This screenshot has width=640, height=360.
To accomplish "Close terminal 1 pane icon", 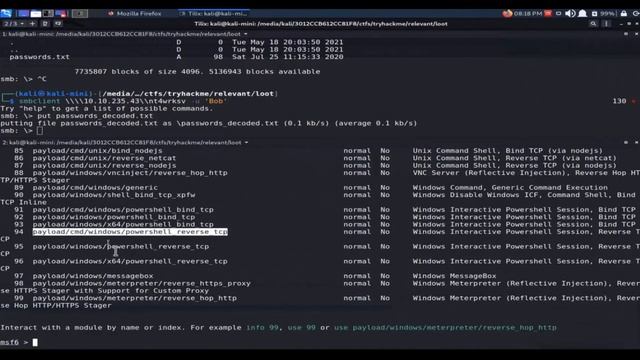I will [x=636, y=34].
